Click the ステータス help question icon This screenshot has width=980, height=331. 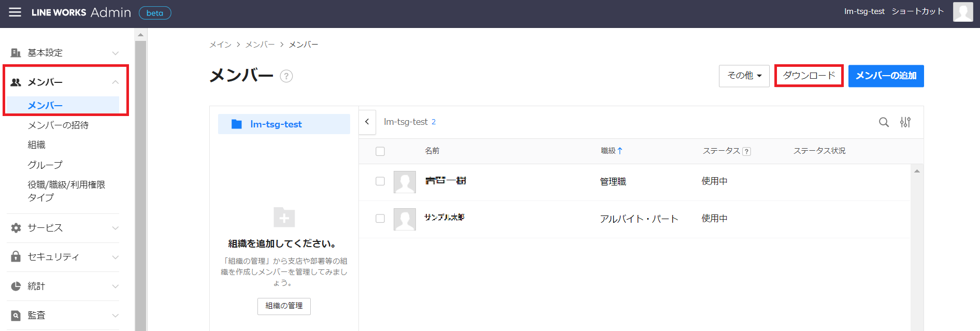tap(746, 151)
